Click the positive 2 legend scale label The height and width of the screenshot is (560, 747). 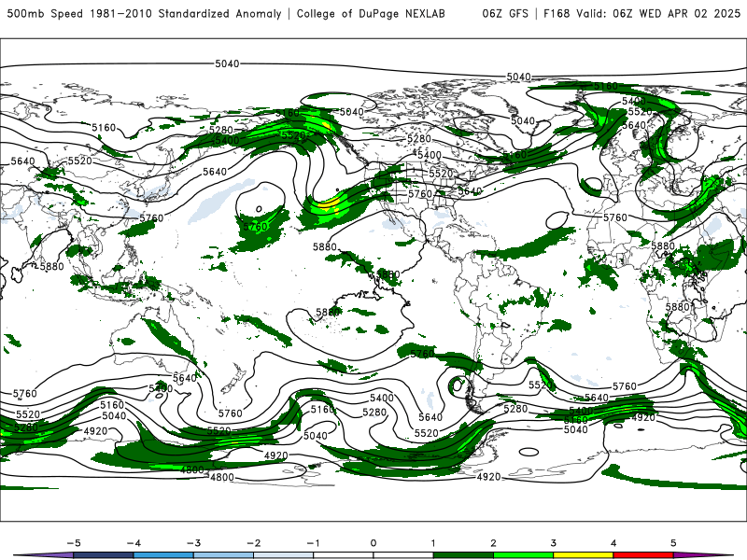click(x=493, y=543)
